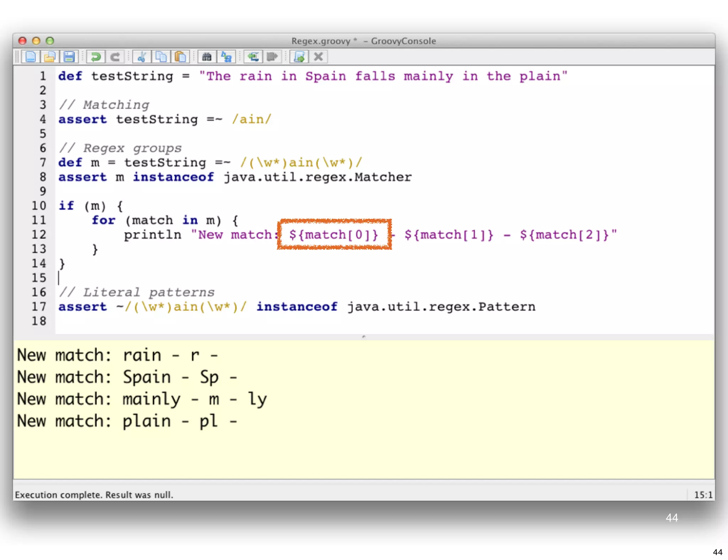This screenshot has width=728, height=560.
Task: Click the divider handle between editor and output
Action: click(363, 336)
